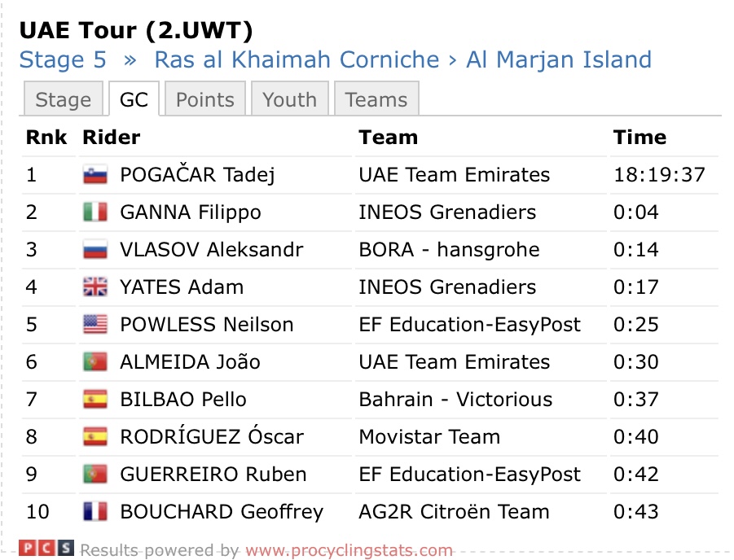Open the INEOS Grenadiers team for Ganna
The image size is (734, 560).
click(447, 212)
